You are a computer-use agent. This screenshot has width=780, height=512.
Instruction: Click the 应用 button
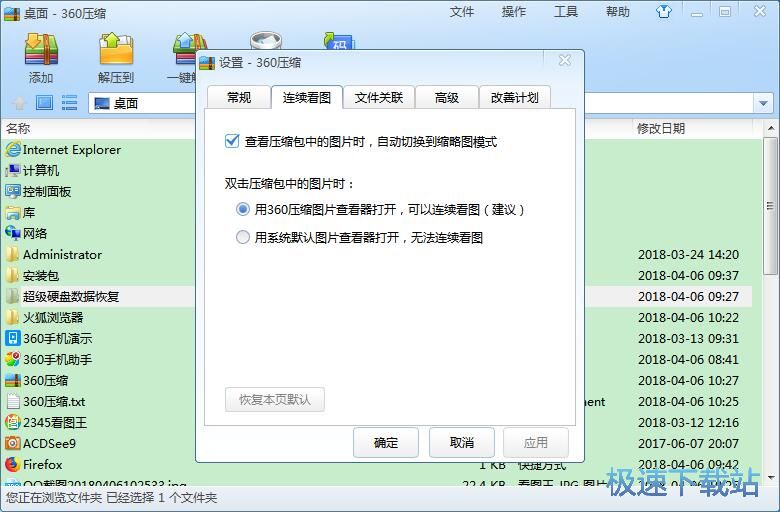(x=536, y=442)
